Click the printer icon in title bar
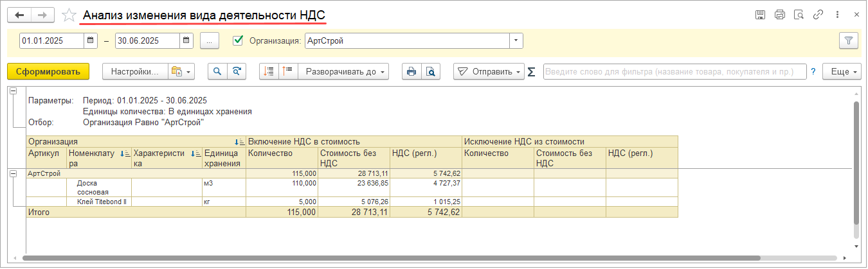868x269 pixels. (x=780, y=14)
